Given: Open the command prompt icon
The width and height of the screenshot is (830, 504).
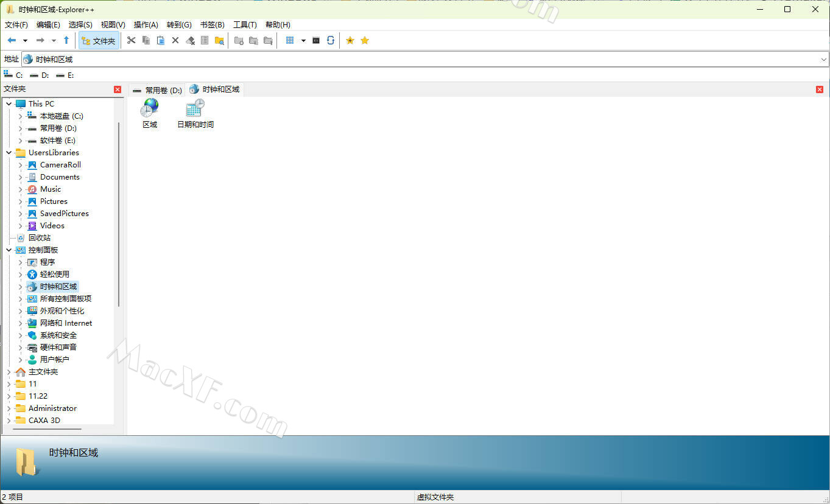Looking at the screenshot, I should pos(316,40).
